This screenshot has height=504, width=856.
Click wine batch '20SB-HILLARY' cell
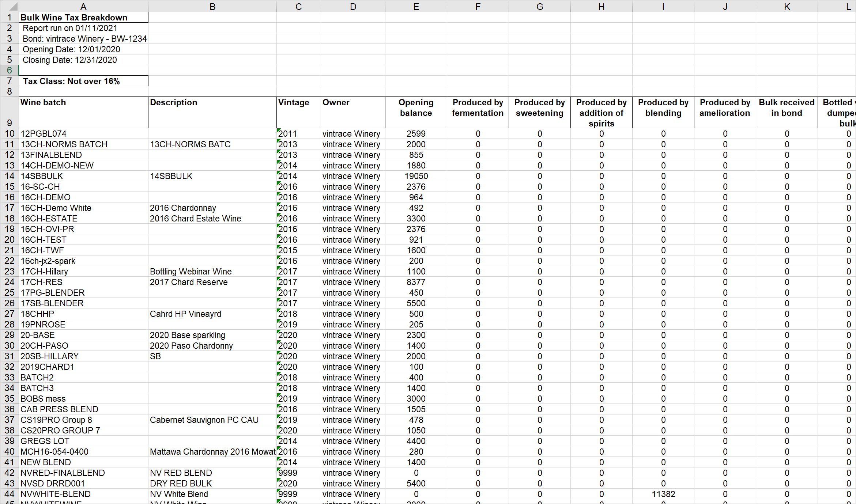[83, 356]
